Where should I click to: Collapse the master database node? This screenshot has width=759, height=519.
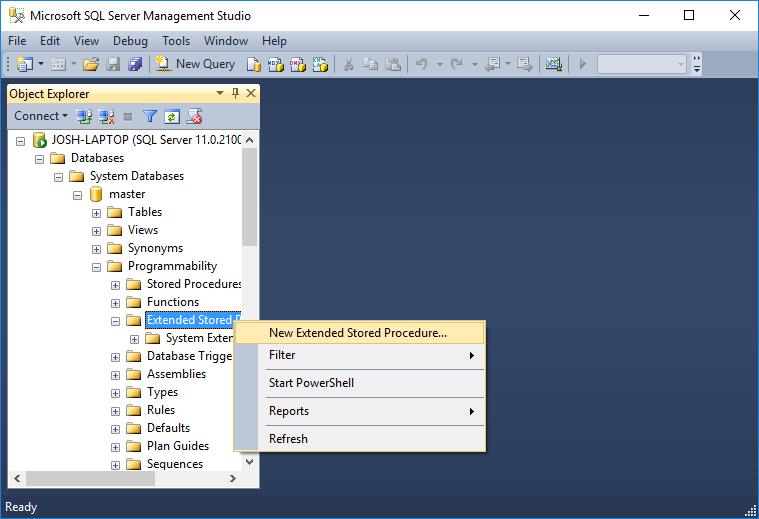pyautogui.click(x=77, y=196)
